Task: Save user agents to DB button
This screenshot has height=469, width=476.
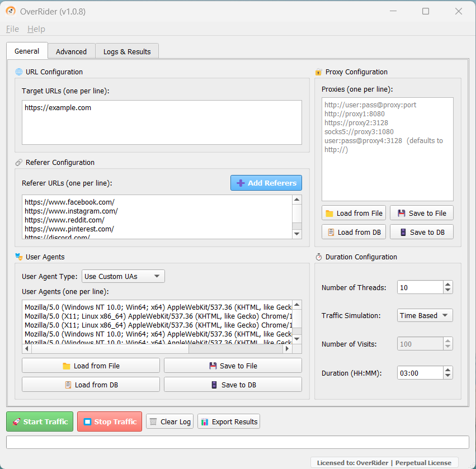Action: click(233, 385)
